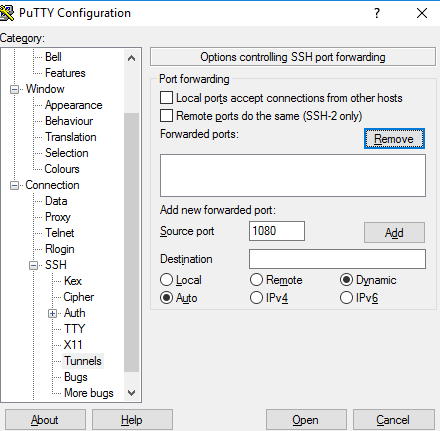Select Features in category tree
This screenshot has height=431, width=440.
click(x=65, y=73)
